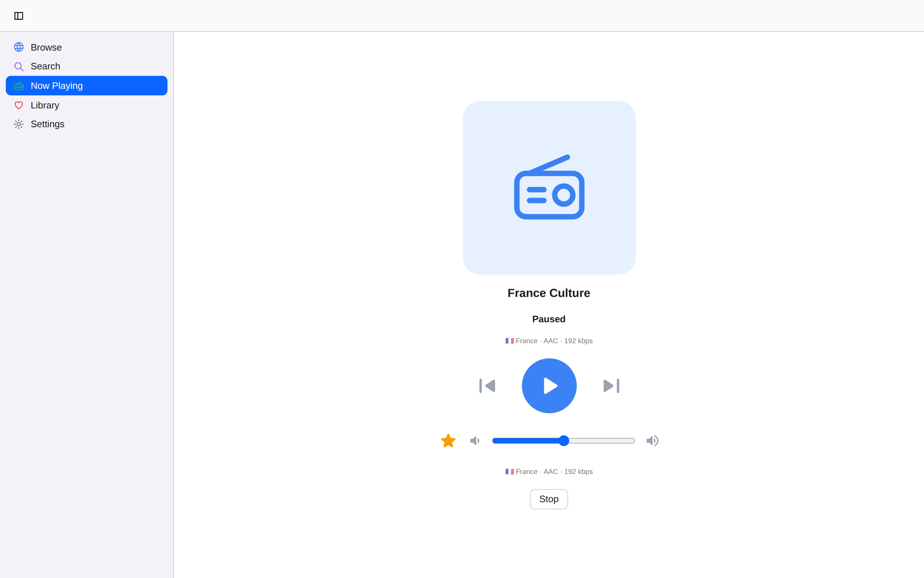Resume playback with the play button
The width and height of the screenshot is (924, 578).
coord(549,386)
